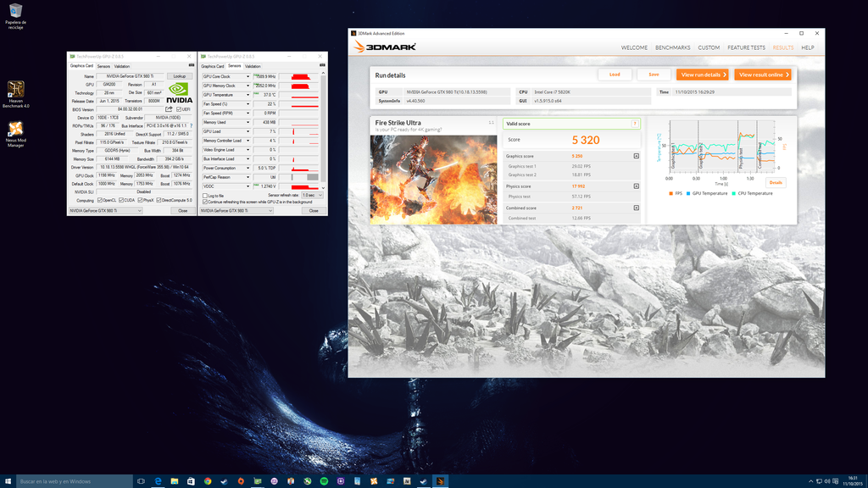Click the CPU Temperature green legend swatch

(x=733, y=194)
